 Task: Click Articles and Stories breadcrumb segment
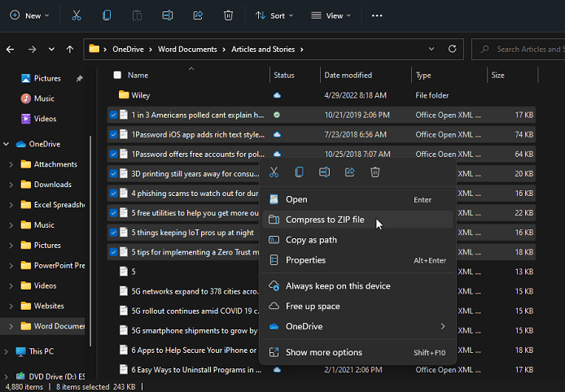pos(263,50)
